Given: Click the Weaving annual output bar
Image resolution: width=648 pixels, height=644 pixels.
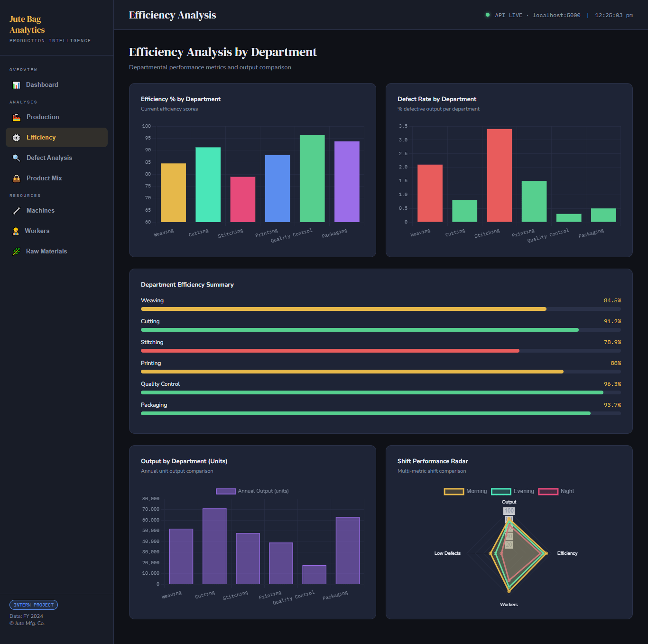Looking at the screenshot, I should pos(181,557).
